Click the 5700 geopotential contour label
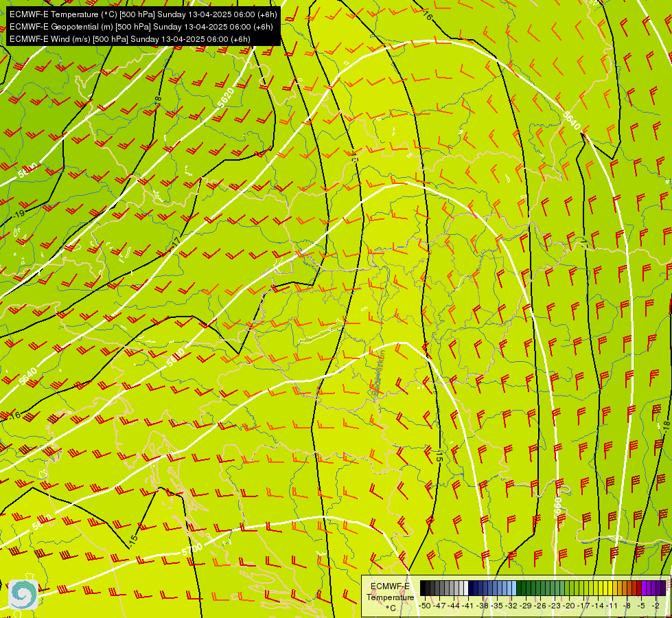 coord(192,549)
